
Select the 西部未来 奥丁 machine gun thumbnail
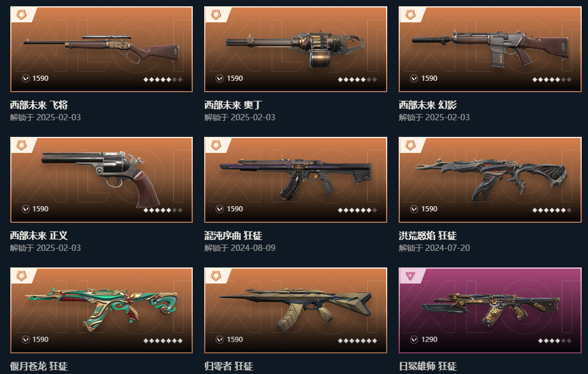[296, 49]
